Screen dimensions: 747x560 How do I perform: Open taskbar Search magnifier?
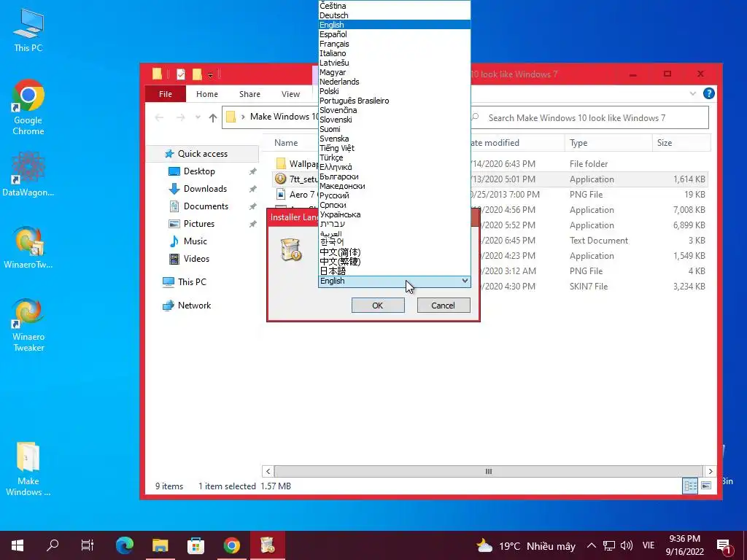tap(53, 545)
